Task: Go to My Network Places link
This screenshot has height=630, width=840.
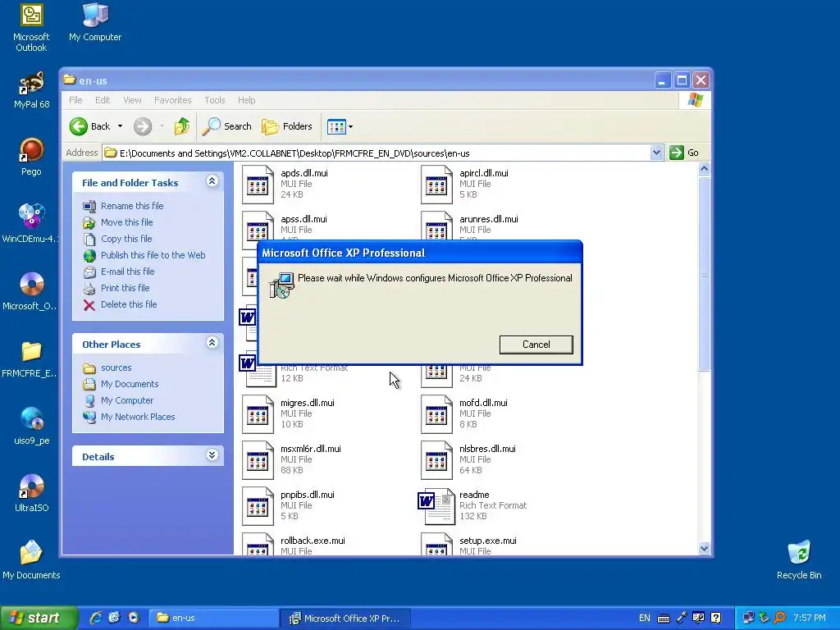Action: (x=138, y=417)
